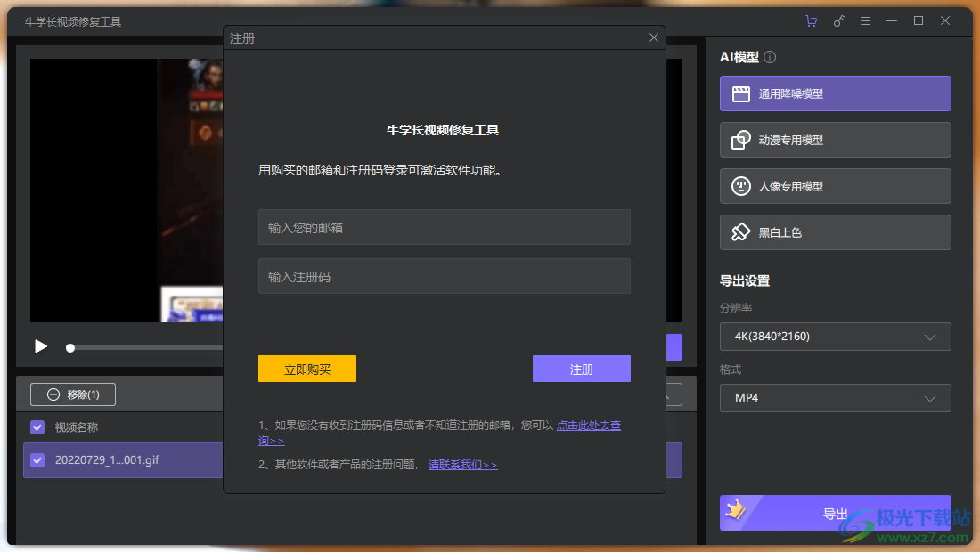
Task: Click the 导出 export button
Action: [835, 514]
